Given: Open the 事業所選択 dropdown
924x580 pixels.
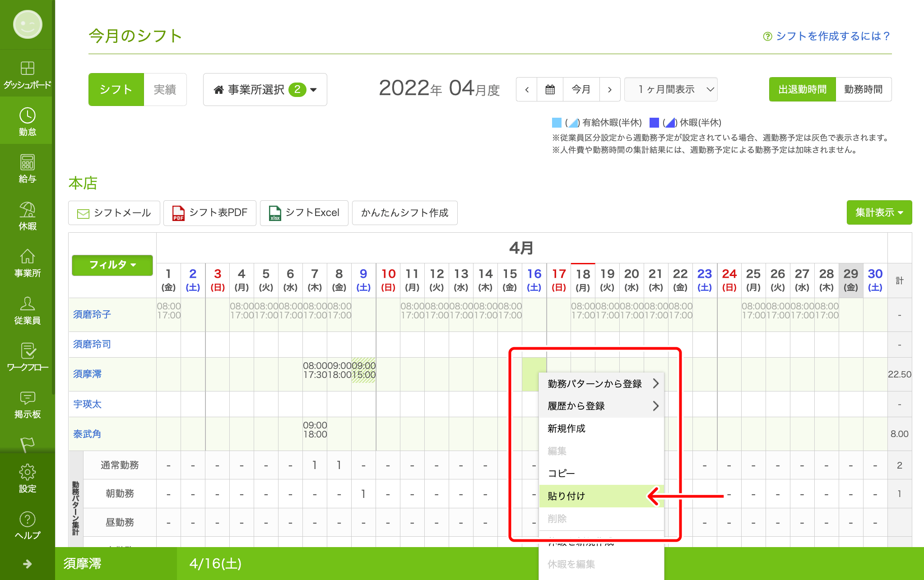Looking at the screenshot, I should pos(265,89).
